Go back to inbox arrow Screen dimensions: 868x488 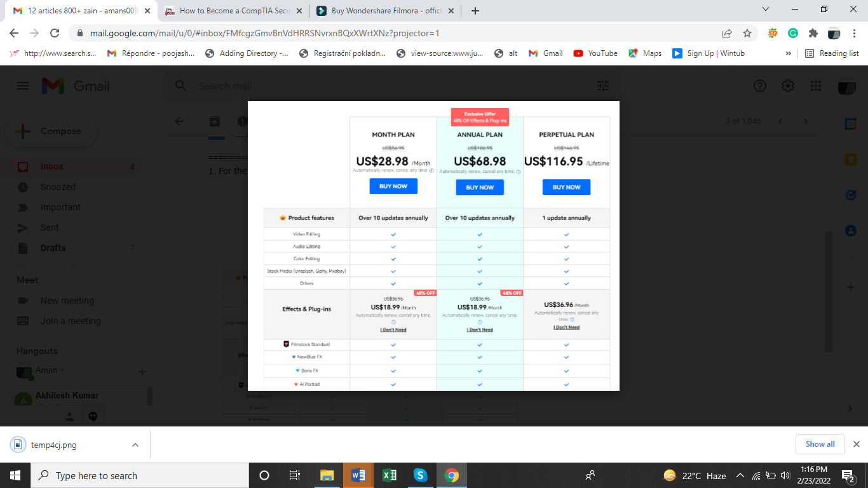pyautogui.click(x=179, y=121)
